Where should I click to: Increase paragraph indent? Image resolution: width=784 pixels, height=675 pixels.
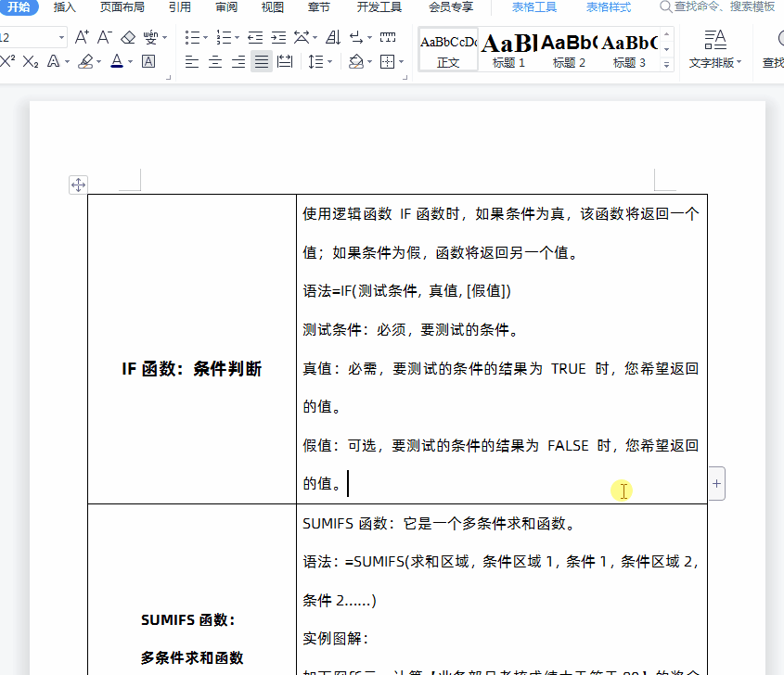point(278,37)
